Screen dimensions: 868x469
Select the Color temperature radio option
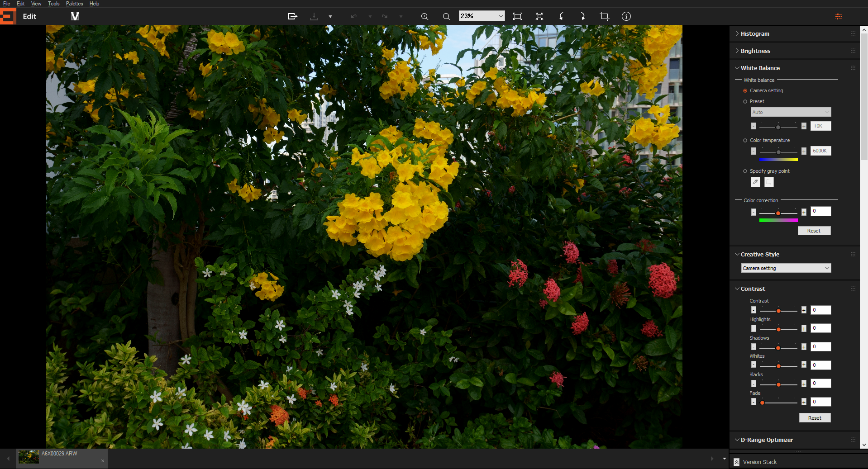[745, 140]
